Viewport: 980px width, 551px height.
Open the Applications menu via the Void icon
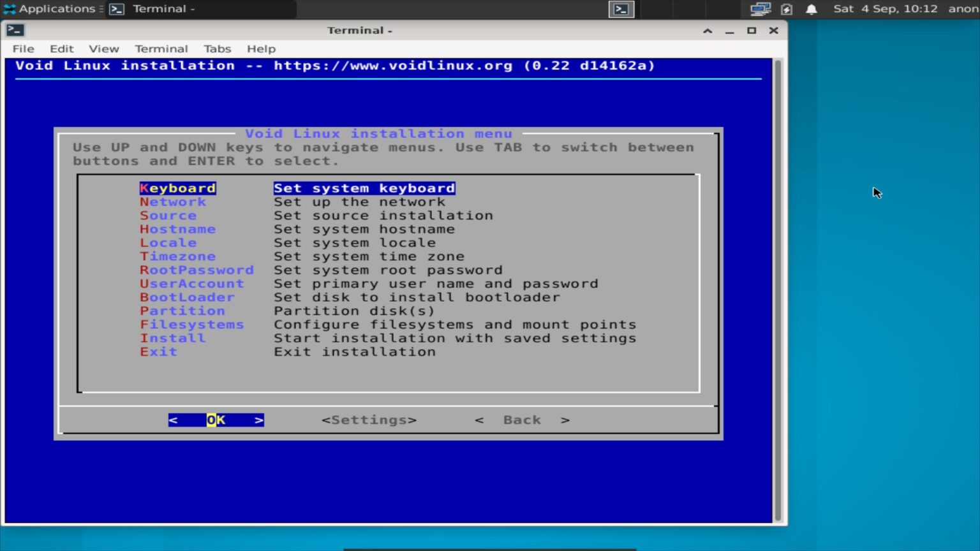pos(9,9)
